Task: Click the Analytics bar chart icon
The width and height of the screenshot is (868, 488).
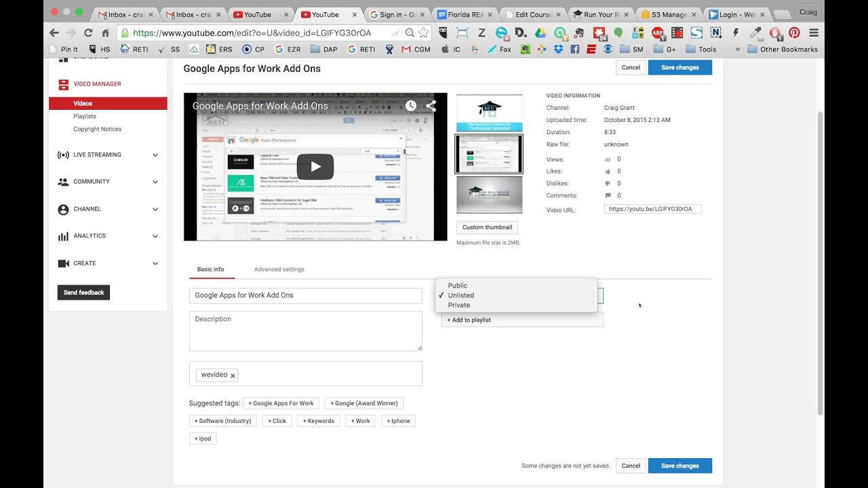Action: (x=63, y=236)
